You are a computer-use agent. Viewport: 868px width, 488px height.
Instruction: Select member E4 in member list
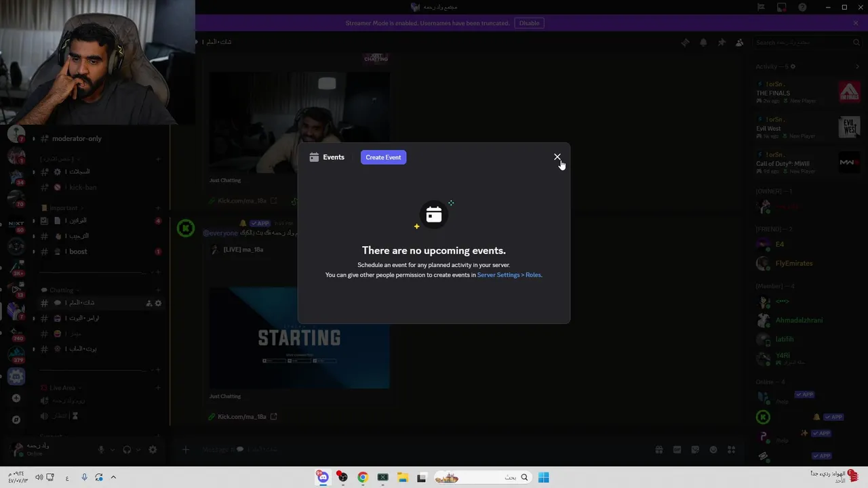808,244
